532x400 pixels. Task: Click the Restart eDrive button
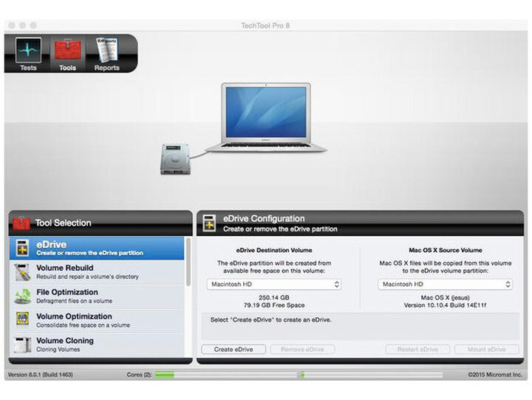pos(417,350)
